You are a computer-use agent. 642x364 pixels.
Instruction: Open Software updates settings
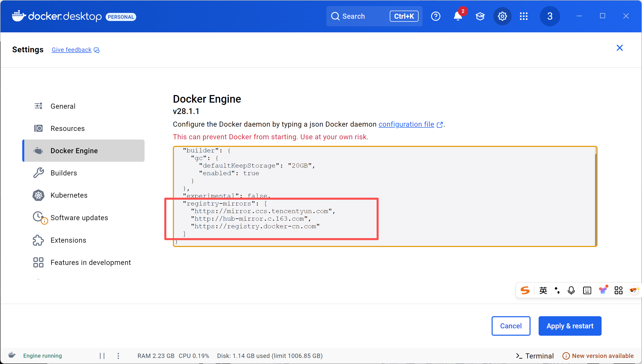click(79, 218)
